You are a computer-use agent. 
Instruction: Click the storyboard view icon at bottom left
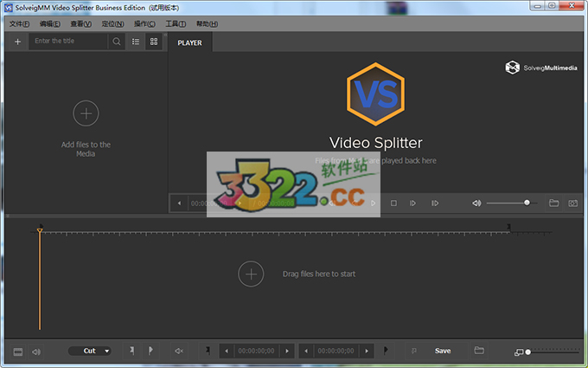pos(17,352)
